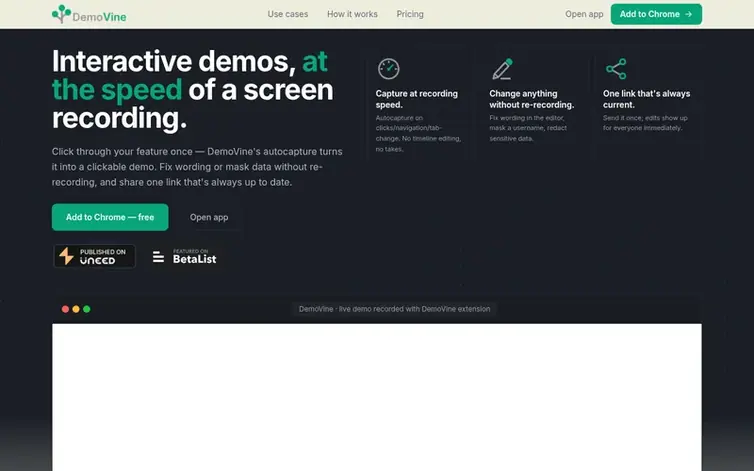Click Add to Chrome header button
Screen dimensions: 754x471
[x=656, y=14]
